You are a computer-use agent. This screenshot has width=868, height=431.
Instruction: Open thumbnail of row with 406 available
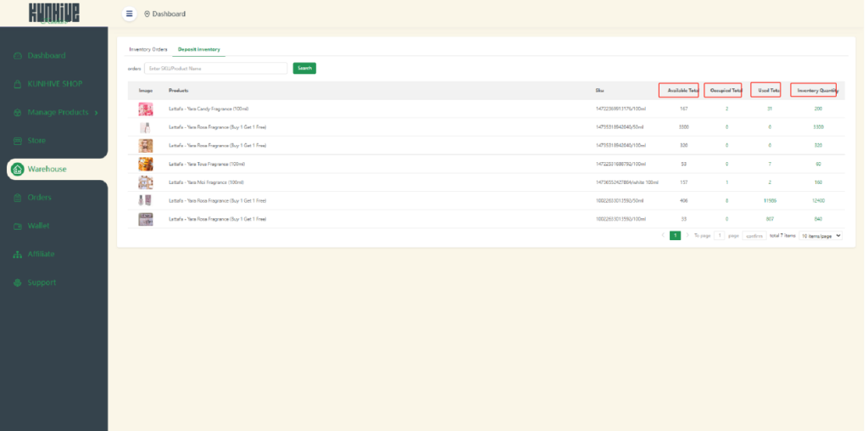pos(146,200)
